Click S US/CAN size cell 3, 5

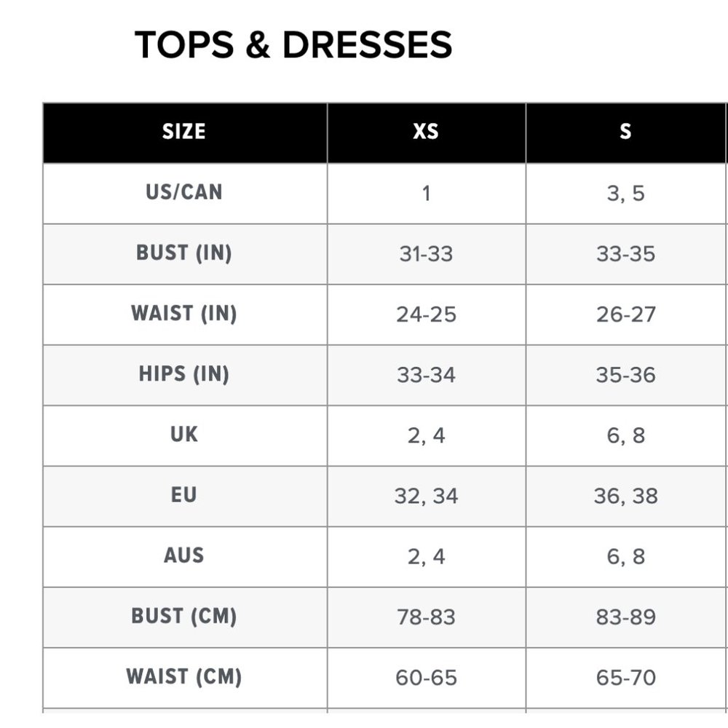626,194
